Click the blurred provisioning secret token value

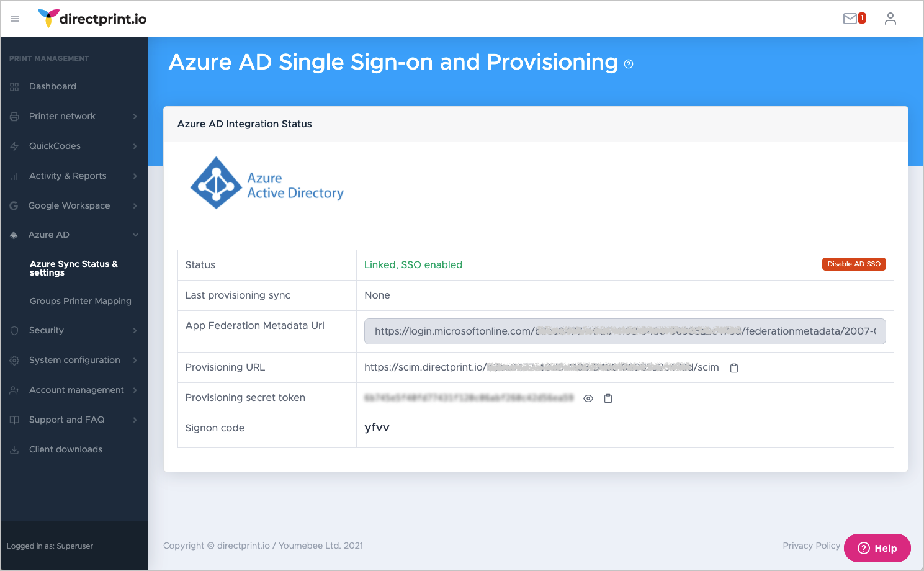469,398
